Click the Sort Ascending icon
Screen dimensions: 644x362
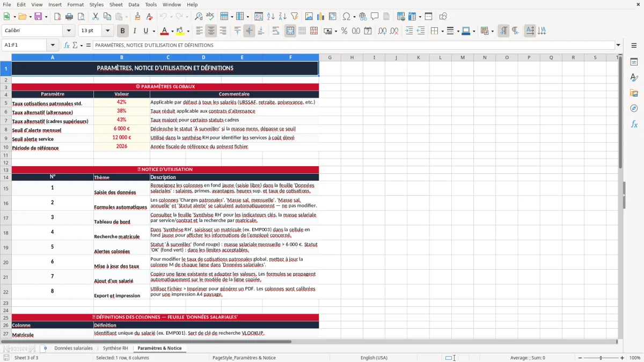[x=270, y=17]
